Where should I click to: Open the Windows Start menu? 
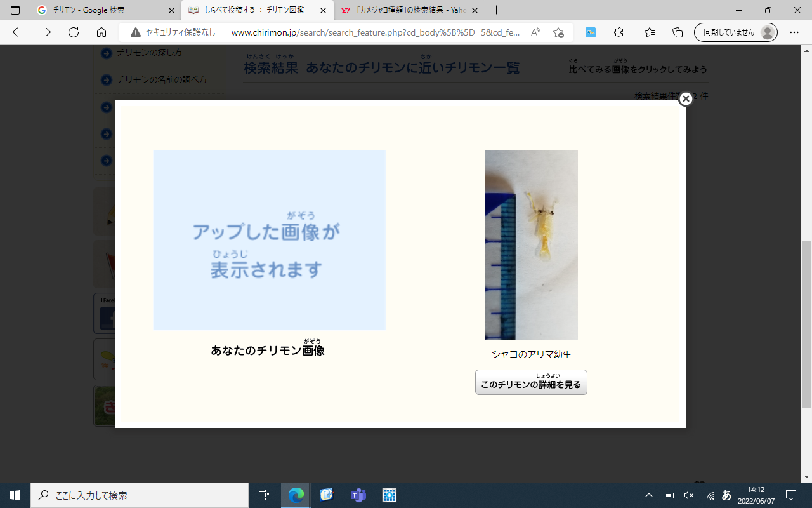15,495
